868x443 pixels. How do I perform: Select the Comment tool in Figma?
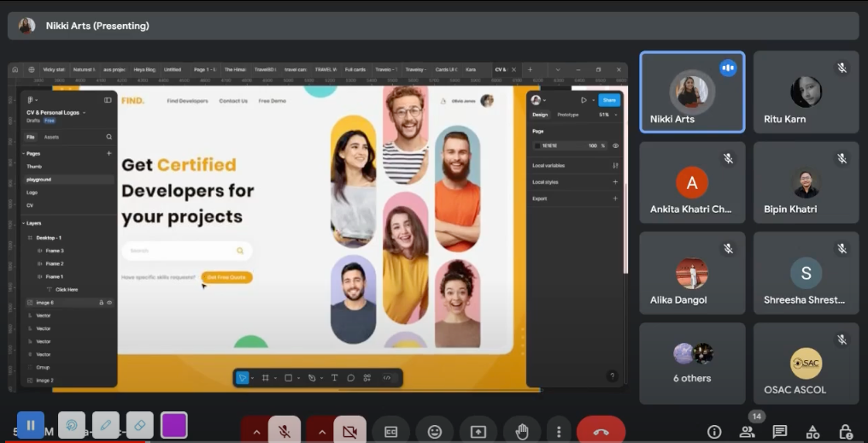(x=350, y=377)
